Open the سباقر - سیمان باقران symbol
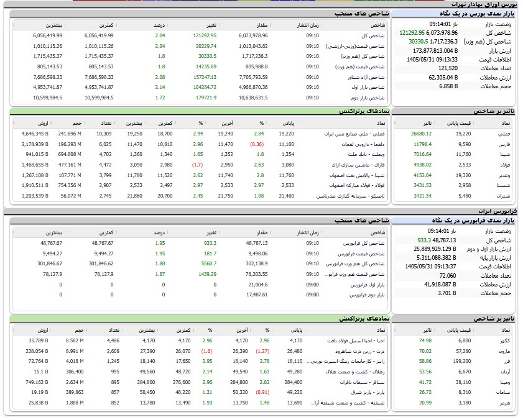523x420 pixels. 362,382
